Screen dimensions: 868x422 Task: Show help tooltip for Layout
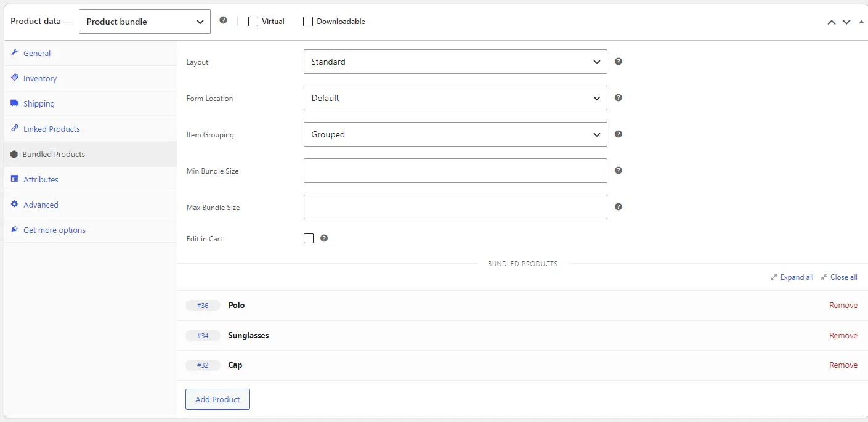point(619,62)
